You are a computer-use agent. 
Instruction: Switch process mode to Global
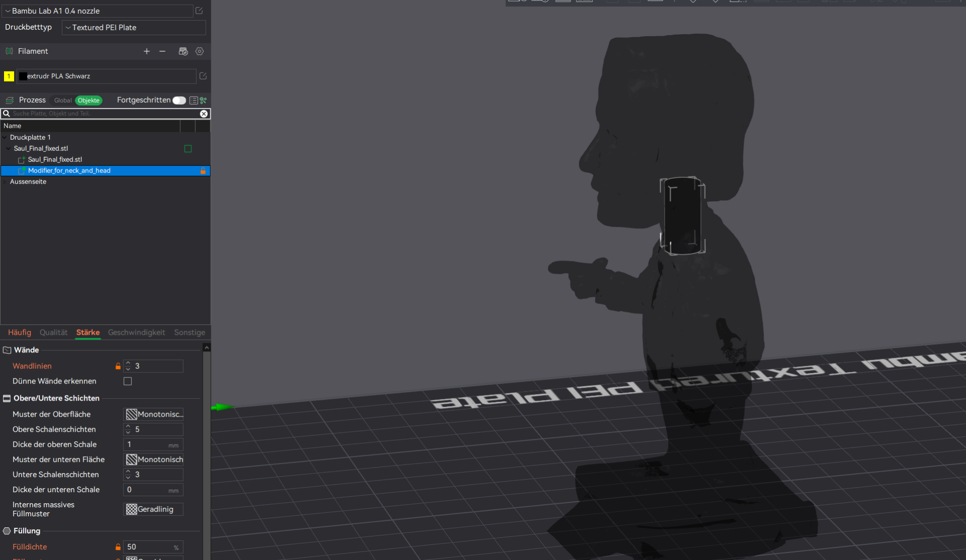(x=63, y=101)
